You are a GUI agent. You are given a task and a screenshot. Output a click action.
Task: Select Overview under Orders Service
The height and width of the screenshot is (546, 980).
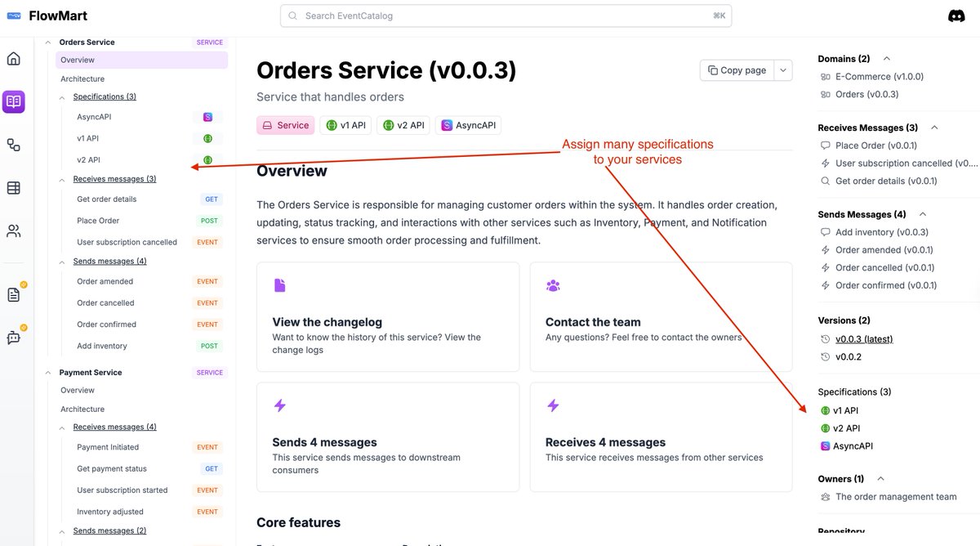141,60
